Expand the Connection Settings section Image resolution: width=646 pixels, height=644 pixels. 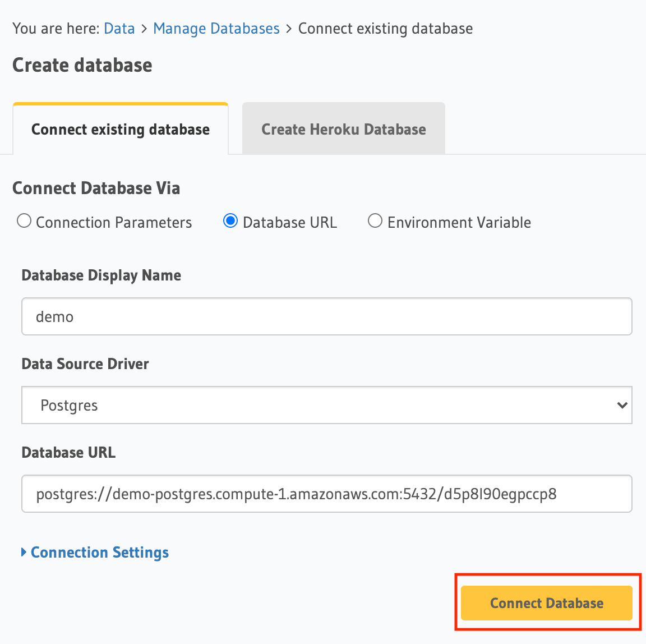pyautogui.click(x=99, y=553)
